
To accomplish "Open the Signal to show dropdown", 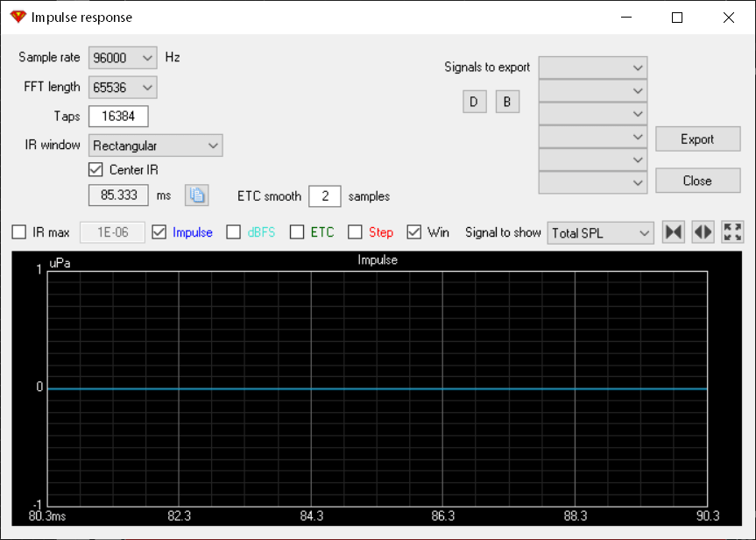I will coord(600,233).
